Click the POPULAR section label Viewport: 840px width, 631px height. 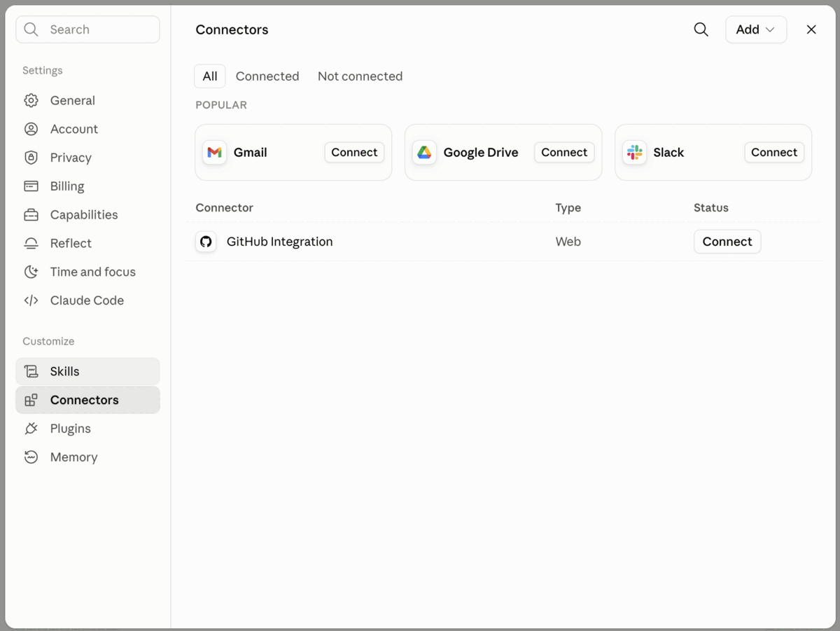click(221, 105)
